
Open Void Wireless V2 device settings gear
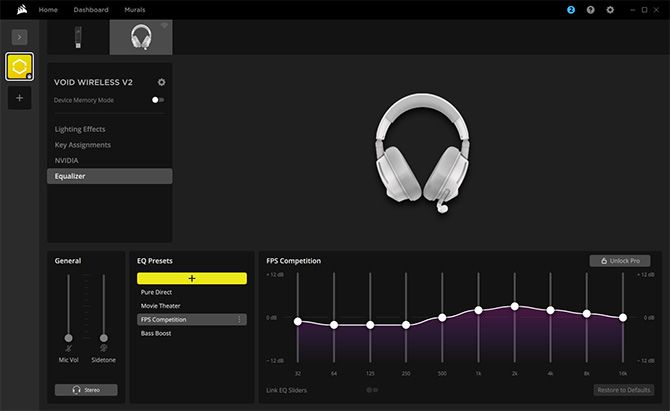(x=162, y=82)
